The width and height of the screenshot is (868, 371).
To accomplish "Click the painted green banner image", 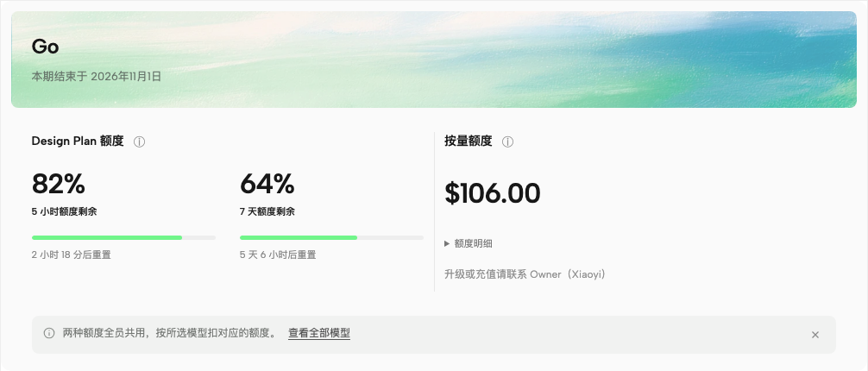I will 434,60.
